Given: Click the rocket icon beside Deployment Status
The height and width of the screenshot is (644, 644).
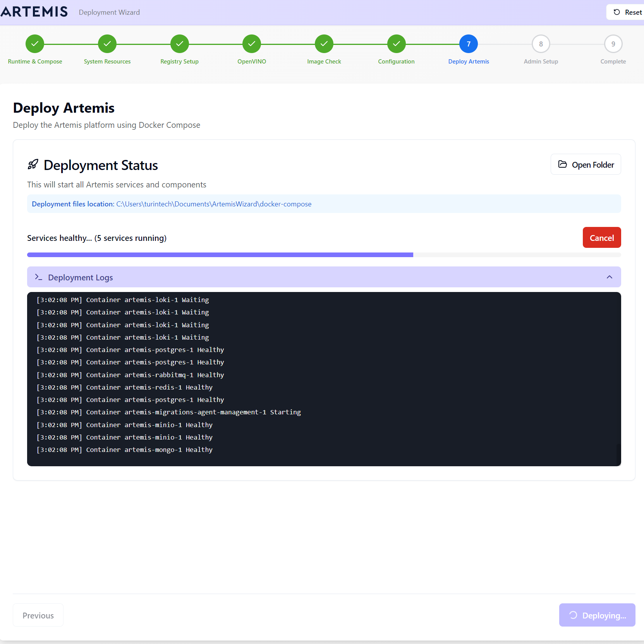Looking at the screenshot, I should tap(33, 164).
